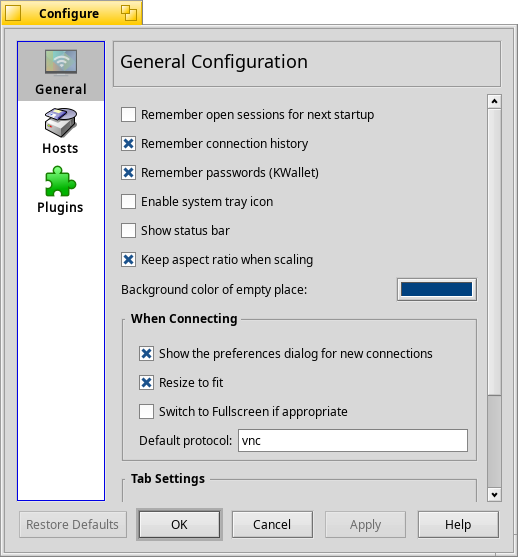Open the Plugins puzzle piece icon

(60, 181)
